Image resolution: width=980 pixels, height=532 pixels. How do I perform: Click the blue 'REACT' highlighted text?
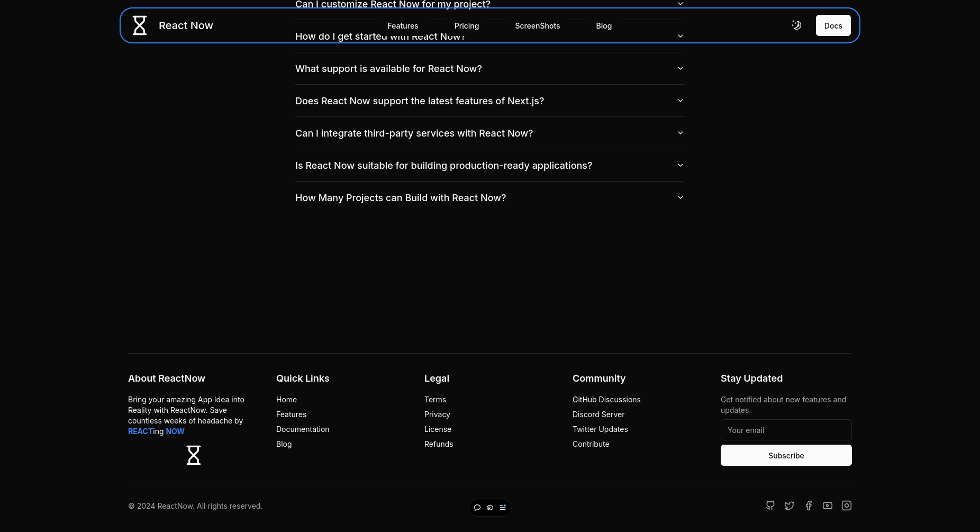(140, 431)
